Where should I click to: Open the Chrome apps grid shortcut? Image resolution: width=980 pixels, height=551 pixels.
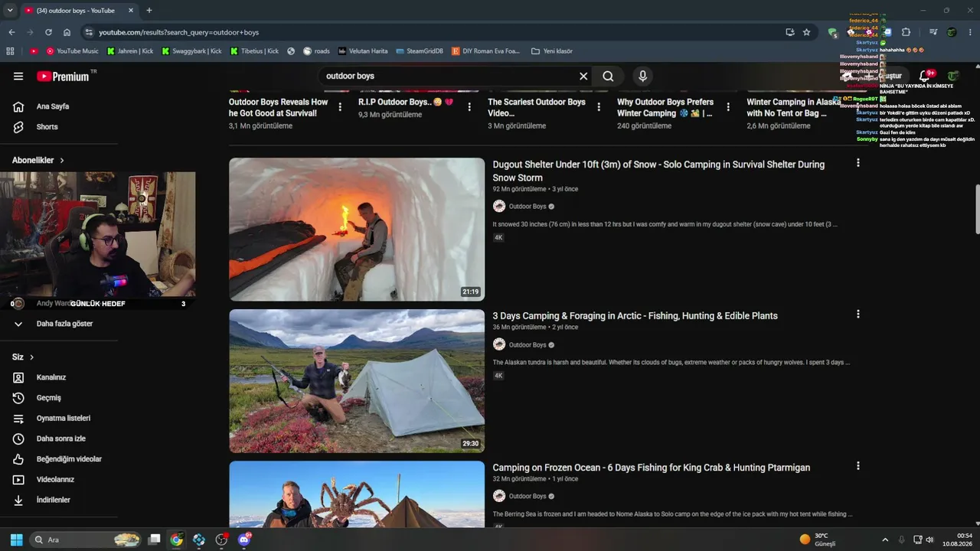point(11,51)
